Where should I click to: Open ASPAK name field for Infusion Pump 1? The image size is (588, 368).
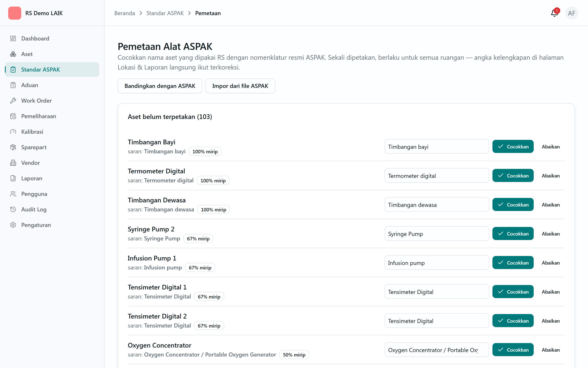pyautogui.click(x=437, y=263)
